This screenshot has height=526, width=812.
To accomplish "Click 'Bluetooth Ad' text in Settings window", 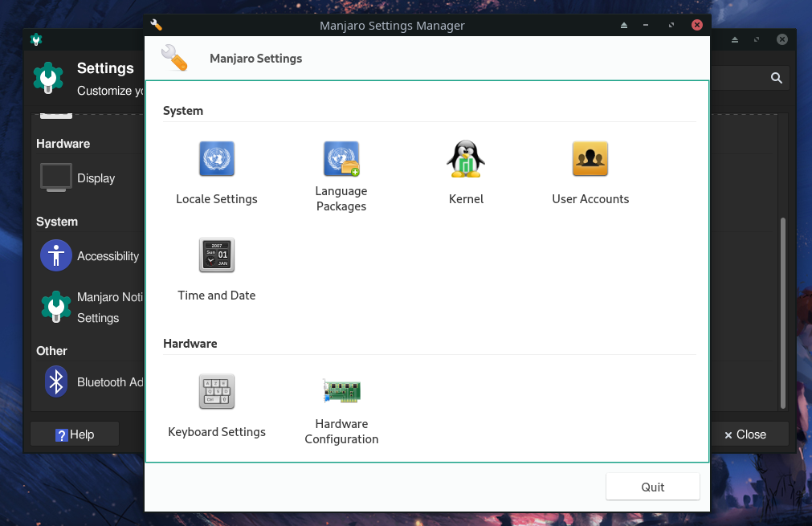I will [x=110, y=382].
